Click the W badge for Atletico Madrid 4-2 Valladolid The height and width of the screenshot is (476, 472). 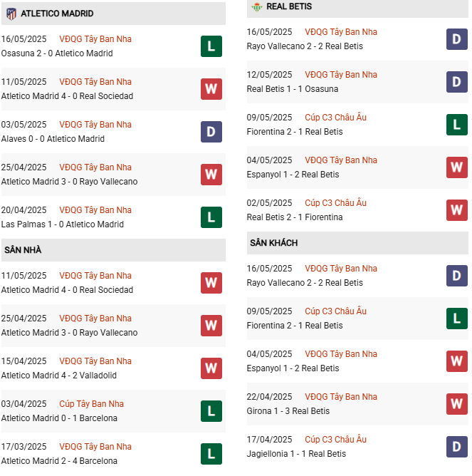tap(211, 368)
